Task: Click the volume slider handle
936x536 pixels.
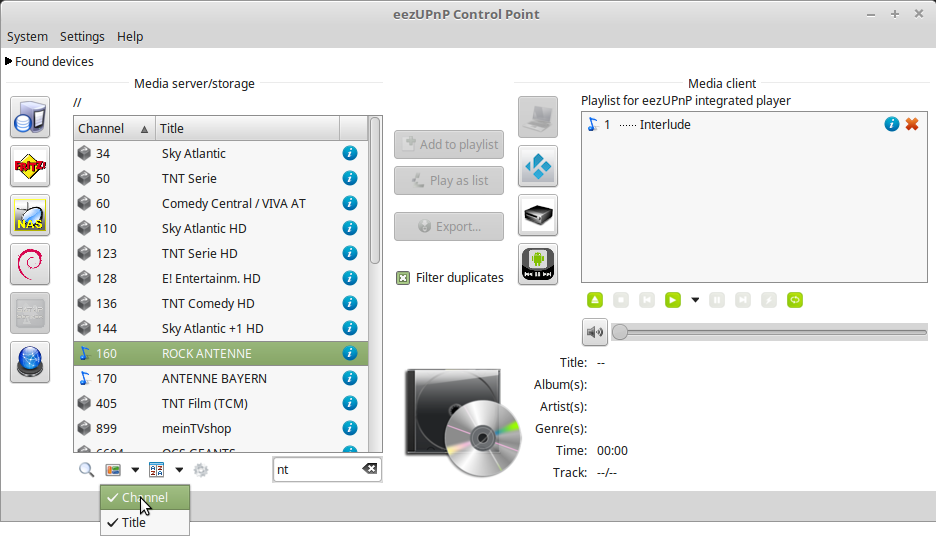Action: pyautogui.click(x=620, y=332)
